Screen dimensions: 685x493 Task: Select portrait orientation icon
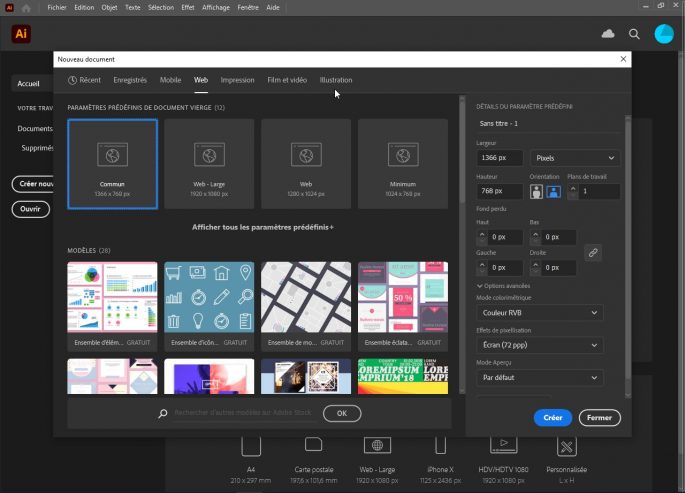click(x=536, y=191)
